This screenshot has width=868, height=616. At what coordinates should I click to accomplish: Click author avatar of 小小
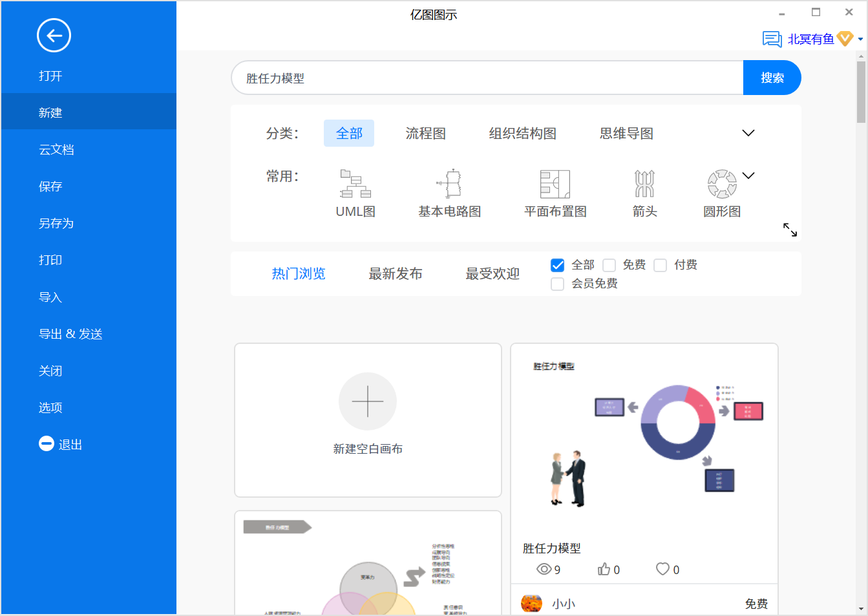531,604
